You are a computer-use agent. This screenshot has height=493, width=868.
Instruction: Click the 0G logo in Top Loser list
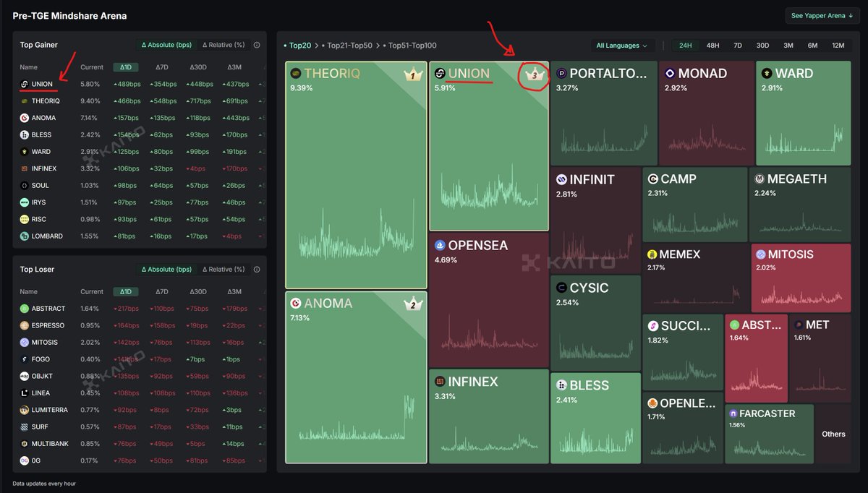pyautogui.click(x=25, y=460)
